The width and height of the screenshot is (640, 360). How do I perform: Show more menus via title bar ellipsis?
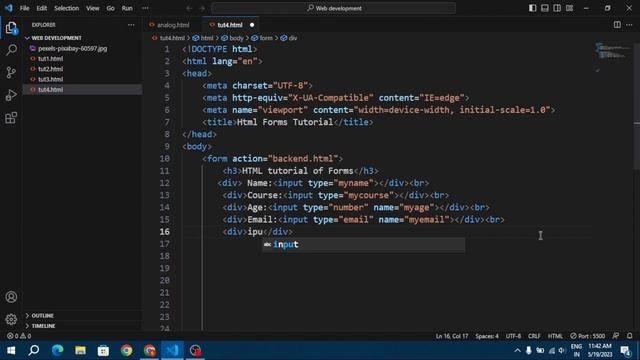pos(145,8)
